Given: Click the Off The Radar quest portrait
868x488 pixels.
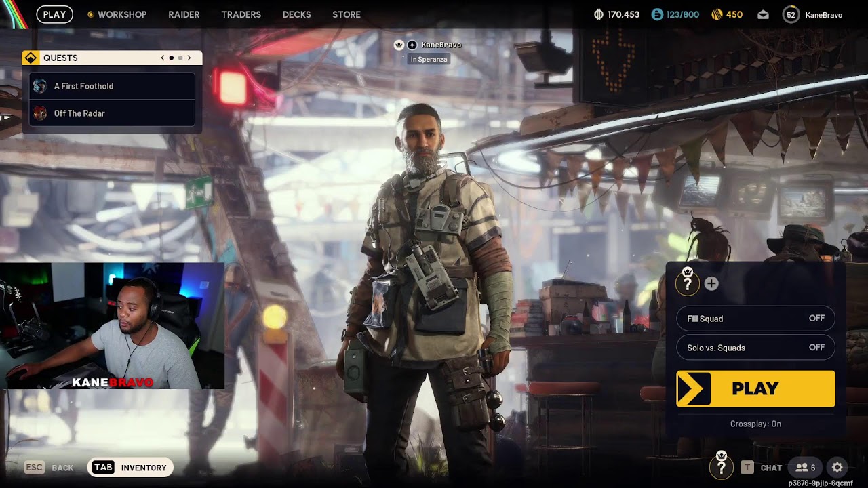Looking at the screenshot, I should coord(40,113).
